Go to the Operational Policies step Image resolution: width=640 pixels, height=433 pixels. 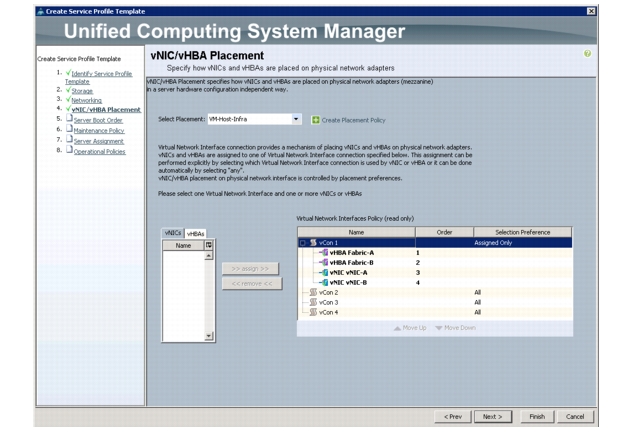[100, 151]
